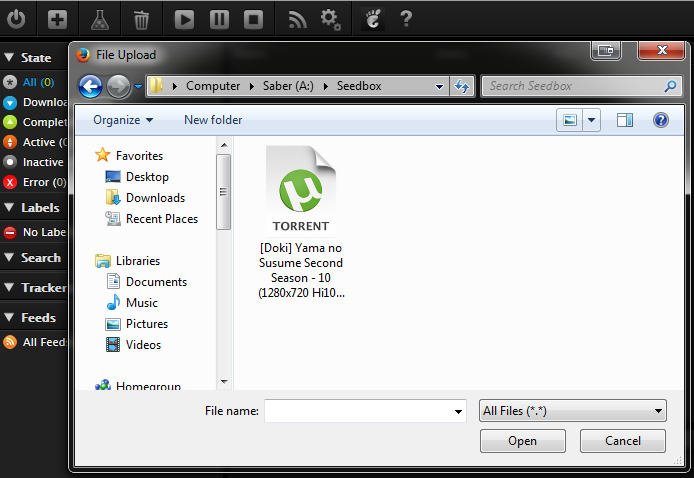694x478 pixels.
Task: Click navigation pane scroll up arrow
Action: click(x=224, y=145)
